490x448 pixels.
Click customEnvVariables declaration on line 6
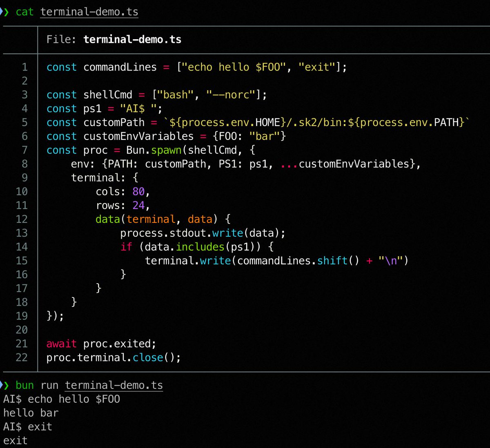[138, 136]
